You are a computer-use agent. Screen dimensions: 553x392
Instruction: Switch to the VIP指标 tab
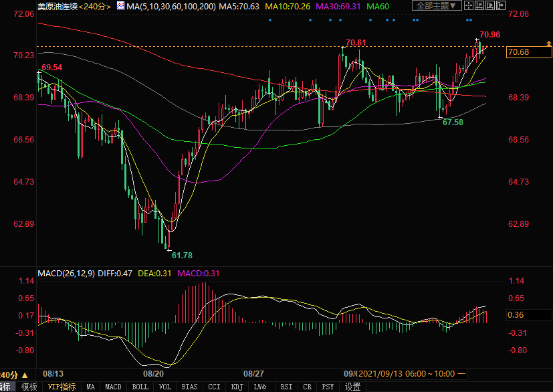tap(62, 387)
